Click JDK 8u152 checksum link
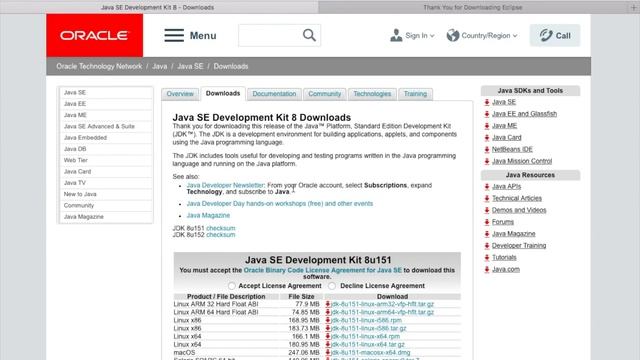Viewport: 640px width, 360px height. click(221, 235)
